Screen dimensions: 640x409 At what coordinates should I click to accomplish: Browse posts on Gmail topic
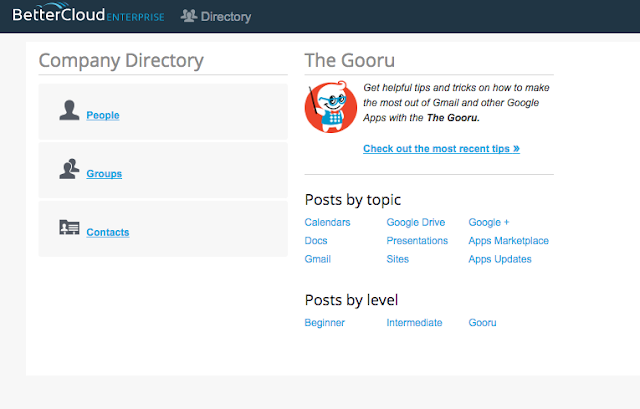click(x=318, y=259)
